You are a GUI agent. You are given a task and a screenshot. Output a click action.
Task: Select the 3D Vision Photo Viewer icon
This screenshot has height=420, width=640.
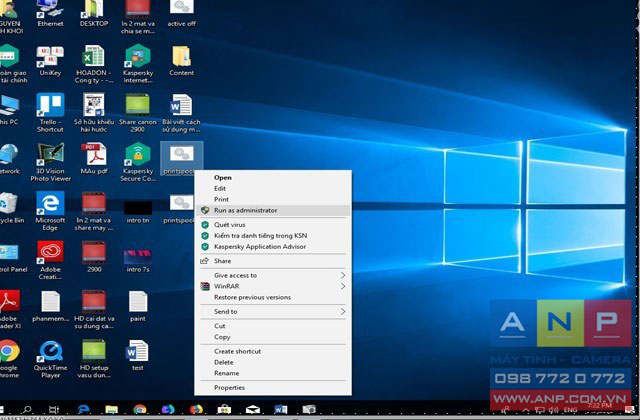[50, 162]
